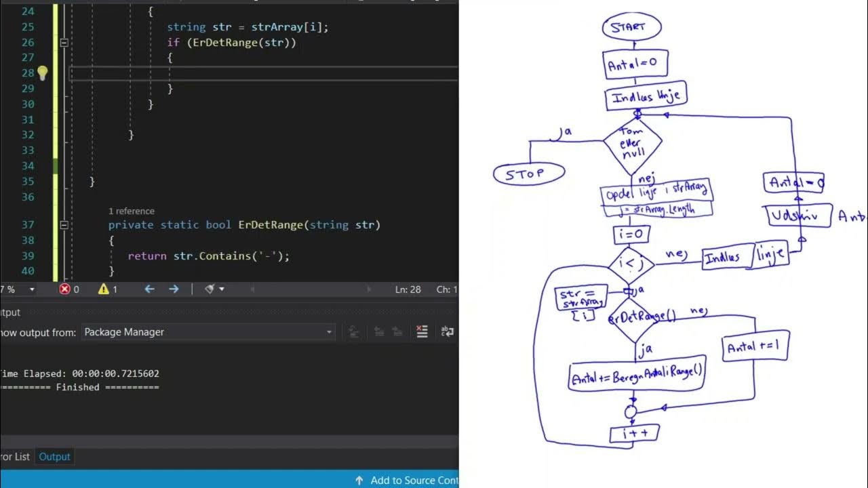This screenshot has width=868, height=488.
Task: Navigate forward with the right arrow
Action: tap(174, 289)
